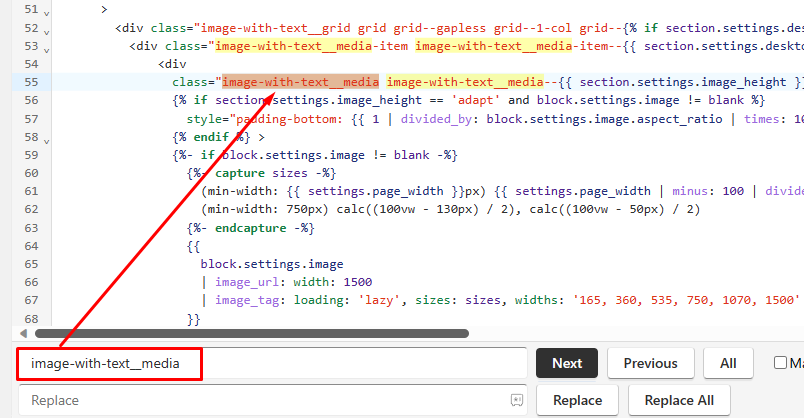Click 'image-with-text__media-item' first match on line 53

pos(311,46)
